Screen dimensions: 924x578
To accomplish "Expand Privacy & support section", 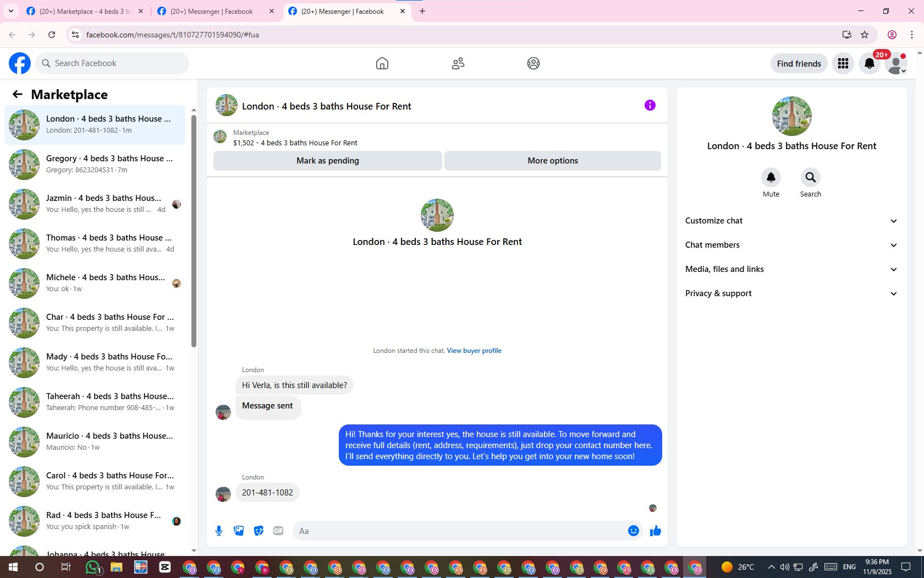I will [x=791, y=293].
